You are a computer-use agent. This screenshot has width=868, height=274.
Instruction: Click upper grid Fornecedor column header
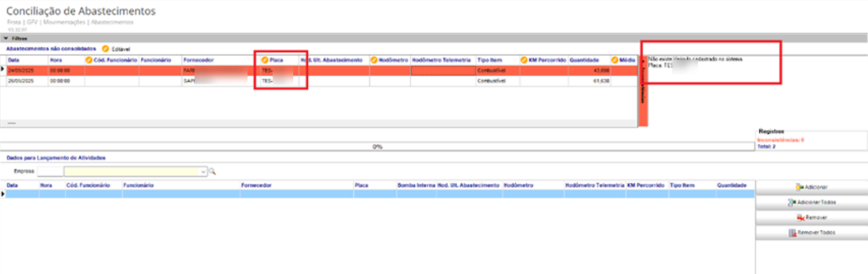219,60
